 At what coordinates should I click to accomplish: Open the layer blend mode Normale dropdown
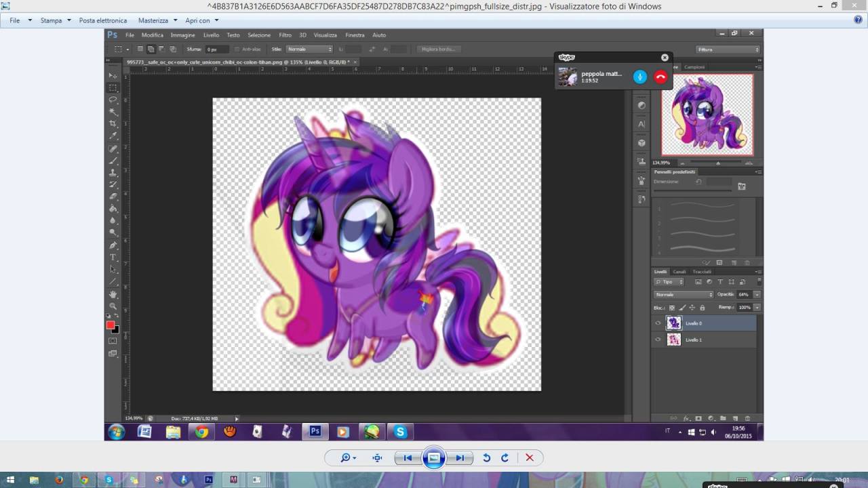point(684,295)
